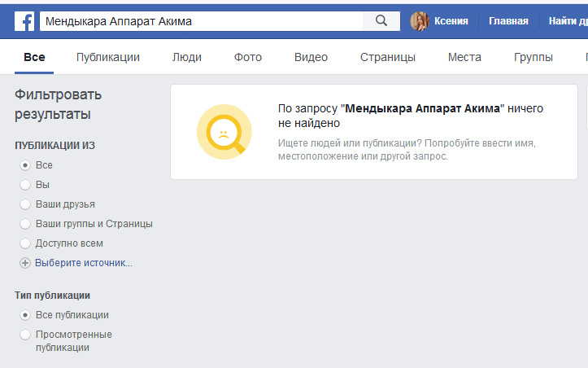Click the Выберите источник... link
This screenshot has width=588, height=368.
(x=84, y=263)
